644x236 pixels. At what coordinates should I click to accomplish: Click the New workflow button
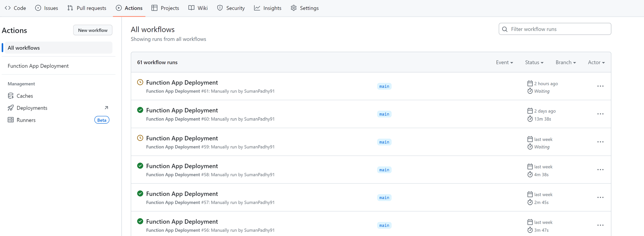click(x=93, y=30)
